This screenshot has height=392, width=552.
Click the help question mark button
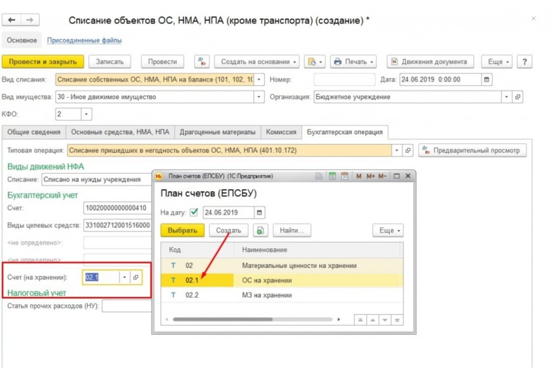click(525, 61)
